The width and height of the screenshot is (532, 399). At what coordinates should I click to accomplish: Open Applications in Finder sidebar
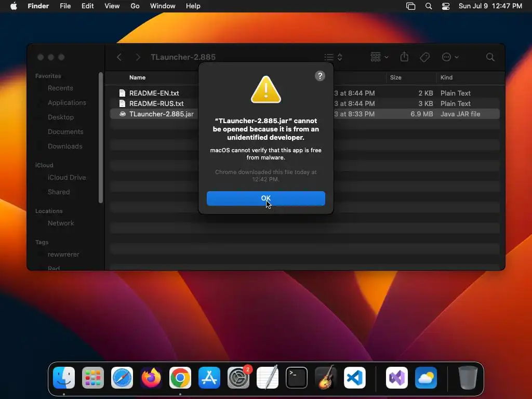(67, 102)
